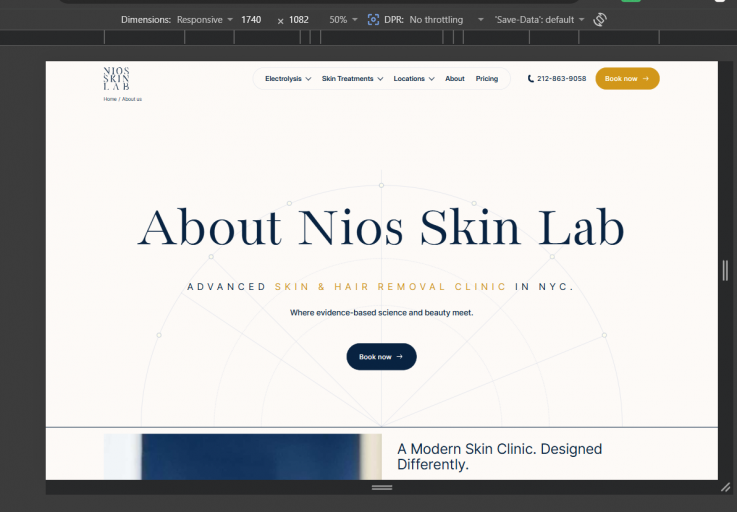This screenshot has width=737, height=512.
Task: Click the 'SKIN & HAIR REMOVAL CLINIC' text
Action: pos(390,287)
